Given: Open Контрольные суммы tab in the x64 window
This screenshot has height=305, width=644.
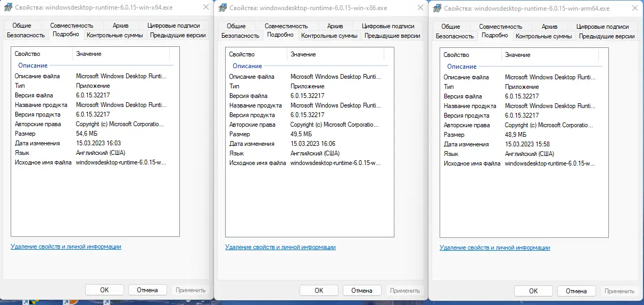Looking at the screenshot, I should click(x=115, y=35).
